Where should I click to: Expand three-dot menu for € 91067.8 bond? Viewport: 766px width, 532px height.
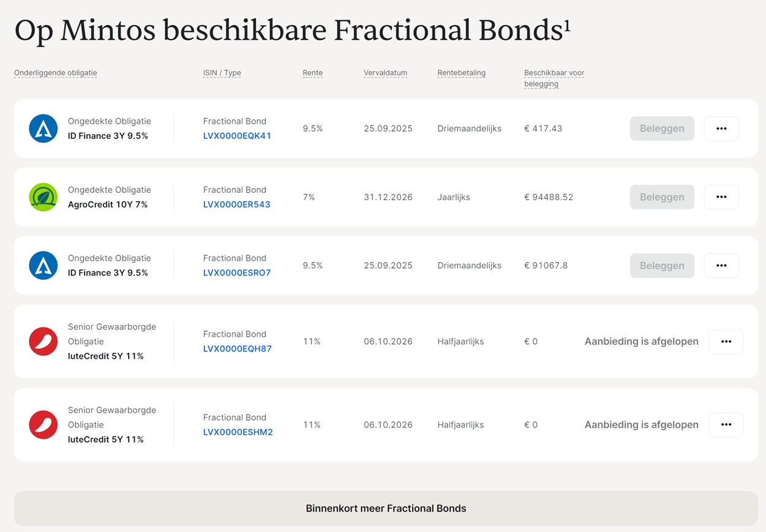pyautogui.click(x=721, y=266)
